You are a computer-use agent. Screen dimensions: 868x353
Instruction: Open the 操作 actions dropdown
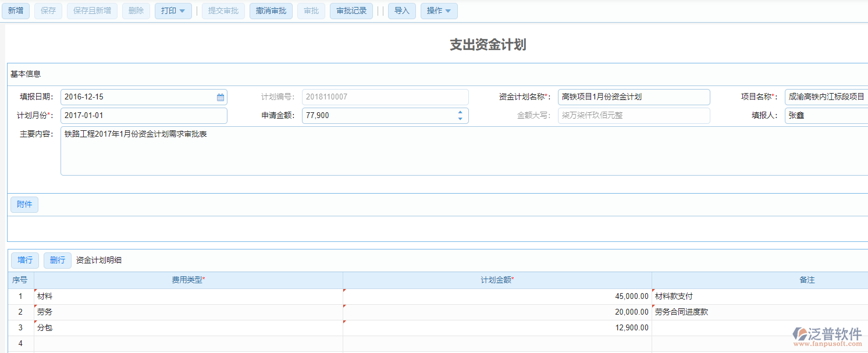click(439, 10)
